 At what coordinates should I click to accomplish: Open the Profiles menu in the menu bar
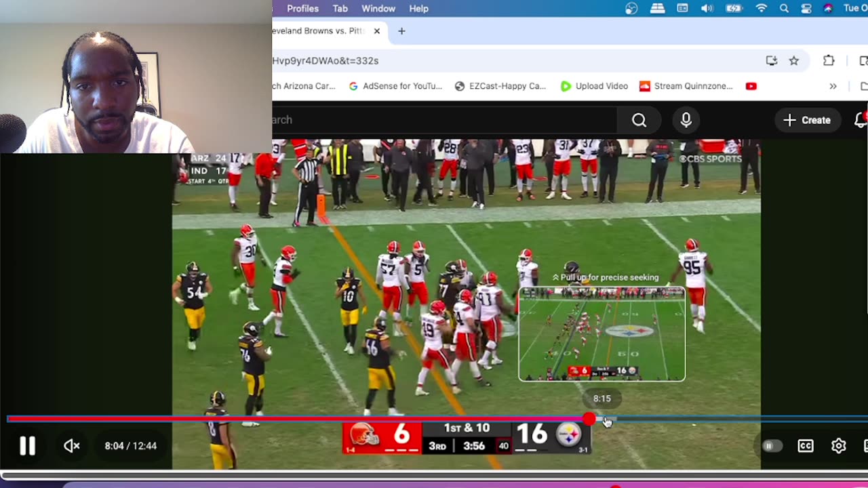point(302,9)
